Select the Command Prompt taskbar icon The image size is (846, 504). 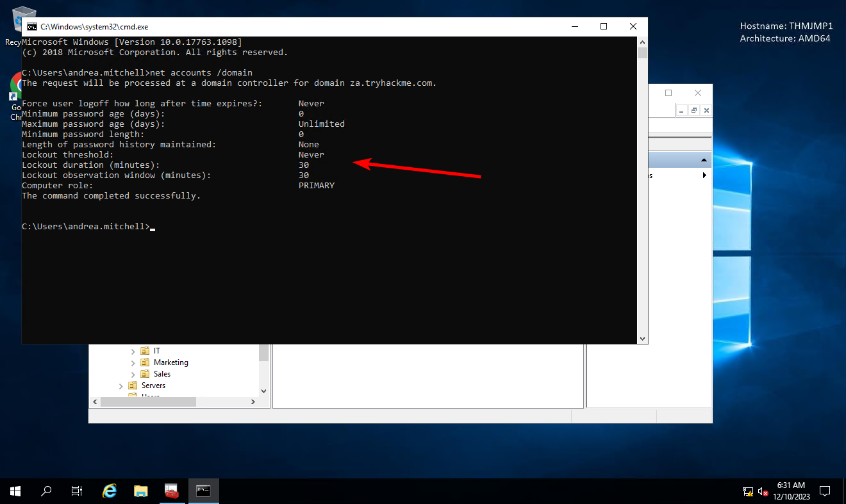coord(203,491)
